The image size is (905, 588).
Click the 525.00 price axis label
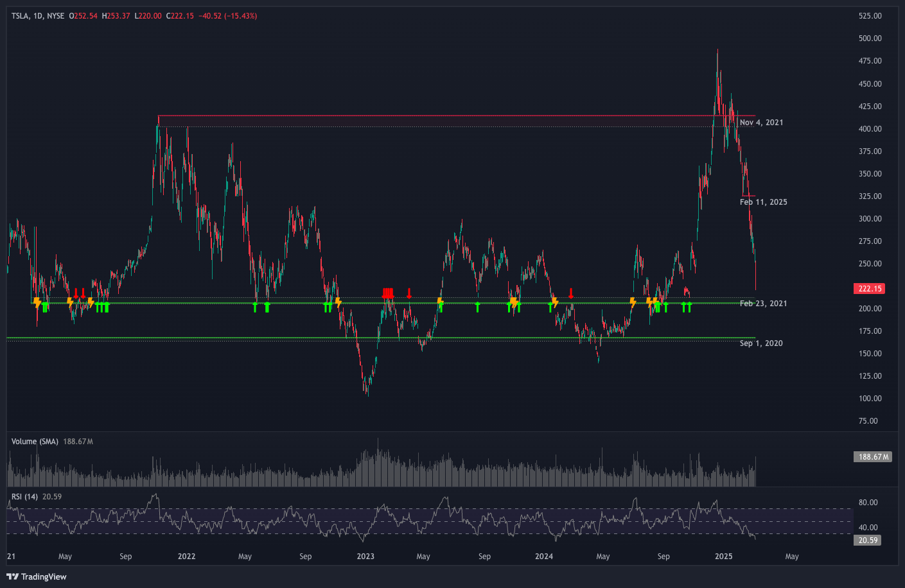(x=870, y=16)
